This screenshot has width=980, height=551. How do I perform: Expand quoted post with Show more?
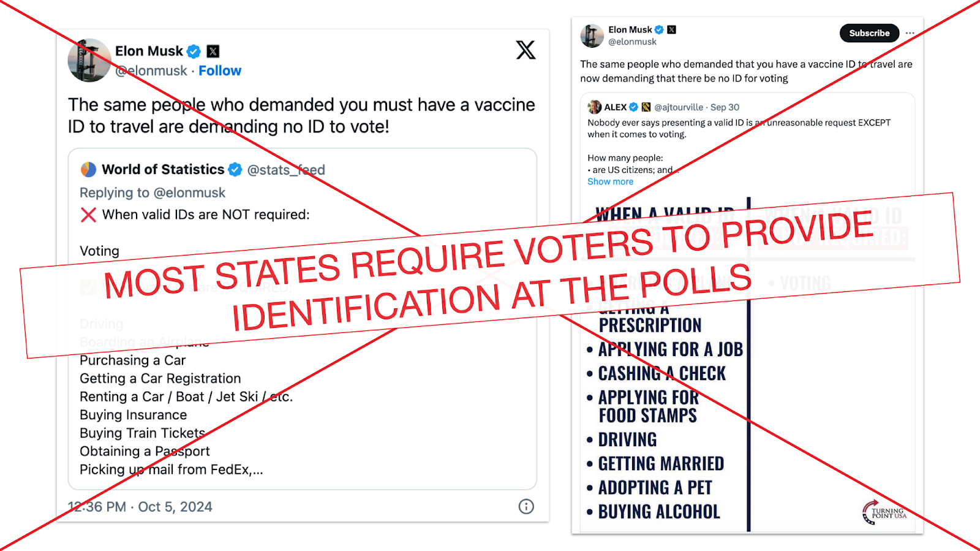click(610, 181)
